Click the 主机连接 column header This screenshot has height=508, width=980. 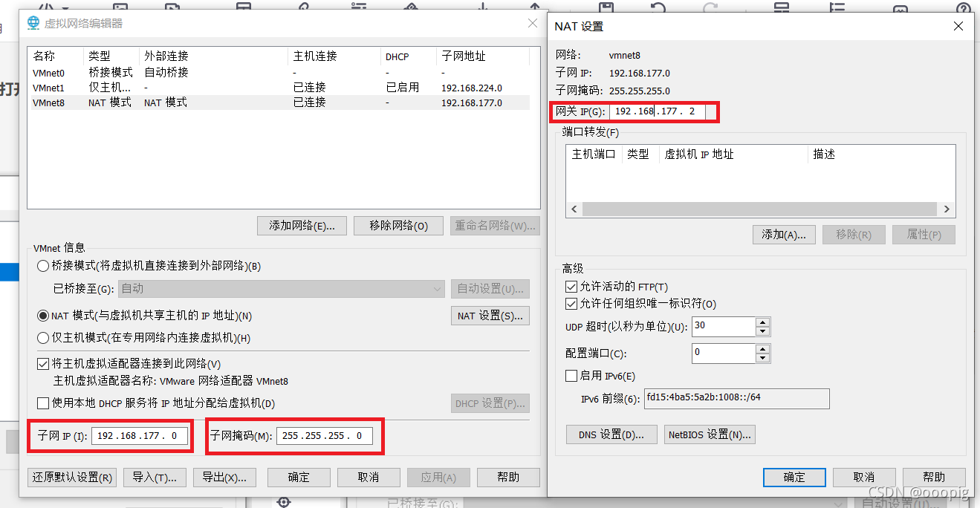[x=334, y=56]
